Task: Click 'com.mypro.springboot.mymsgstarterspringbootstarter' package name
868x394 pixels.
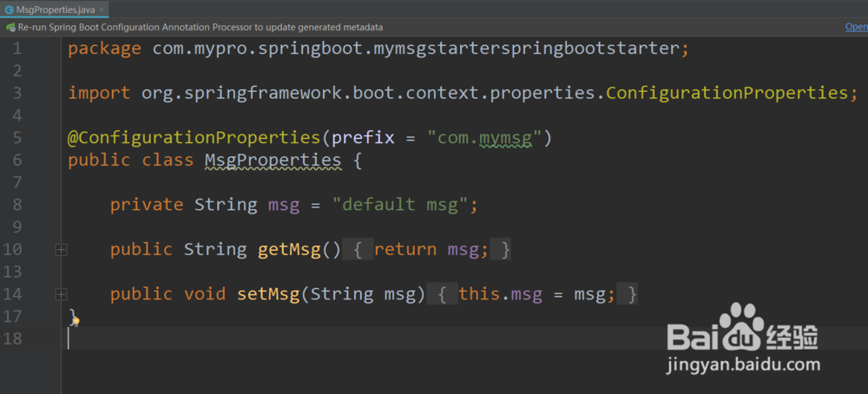Action: [416, 49]
